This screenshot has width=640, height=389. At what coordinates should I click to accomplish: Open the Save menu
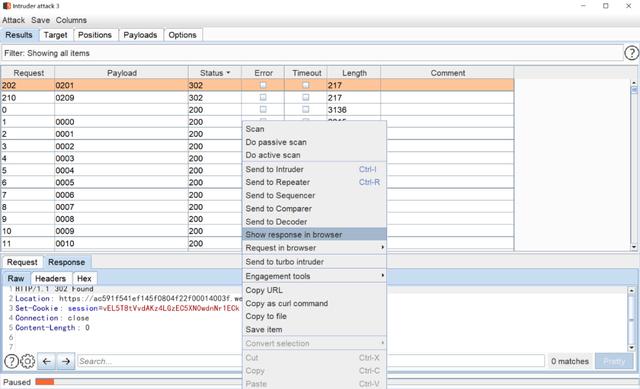(x=40, y=20)
